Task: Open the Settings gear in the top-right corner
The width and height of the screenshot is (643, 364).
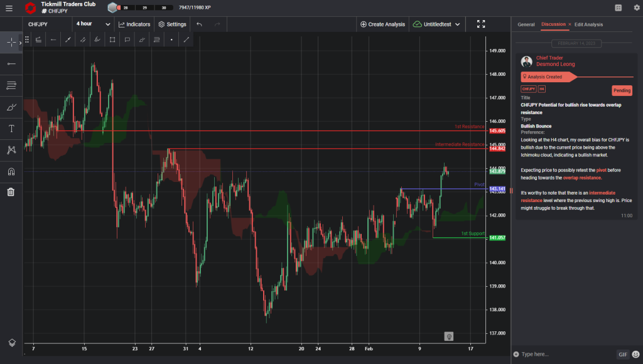Action: pyautogui.click(x=635, y=8)
